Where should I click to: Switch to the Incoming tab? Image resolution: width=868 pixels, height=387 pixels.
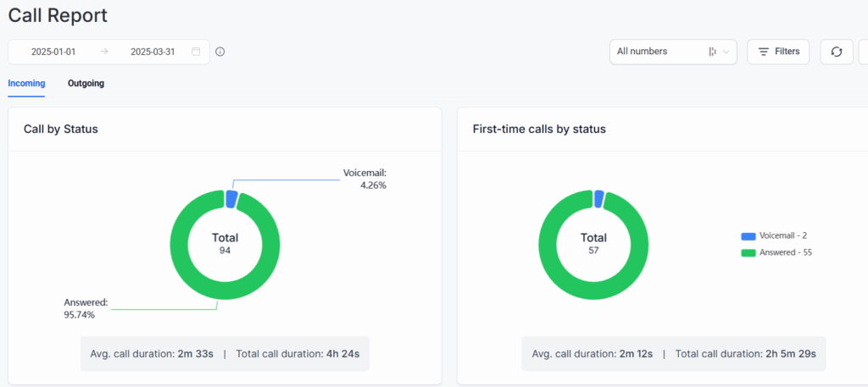(26, 84)
